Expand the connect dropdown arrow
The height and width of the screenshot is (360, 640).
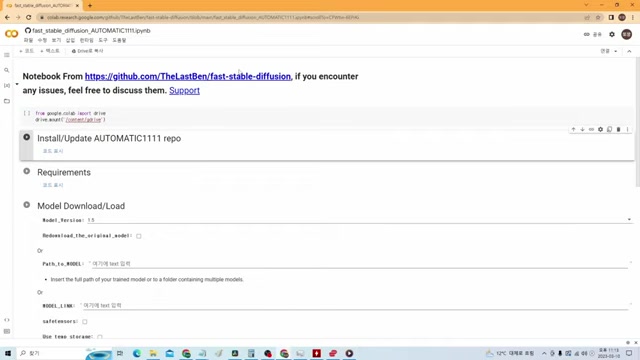coord(616,51)
